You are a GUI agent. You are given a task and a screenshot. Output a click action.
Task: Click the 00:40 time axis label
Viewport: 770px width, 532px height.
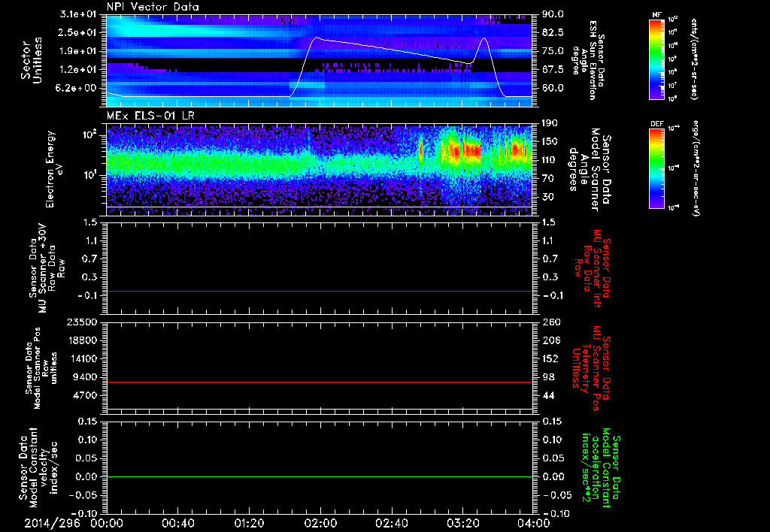tap(177, 523)
